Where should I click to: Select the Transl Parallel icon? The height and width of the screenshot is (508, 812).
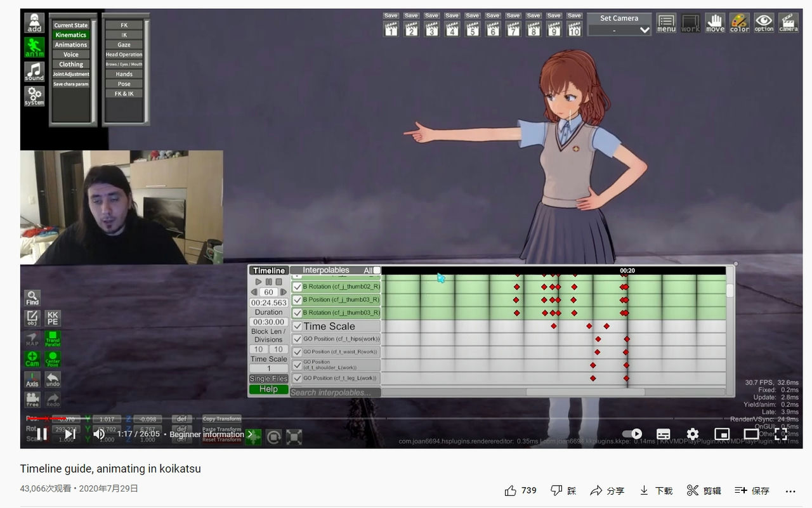[x=52, y=340]
